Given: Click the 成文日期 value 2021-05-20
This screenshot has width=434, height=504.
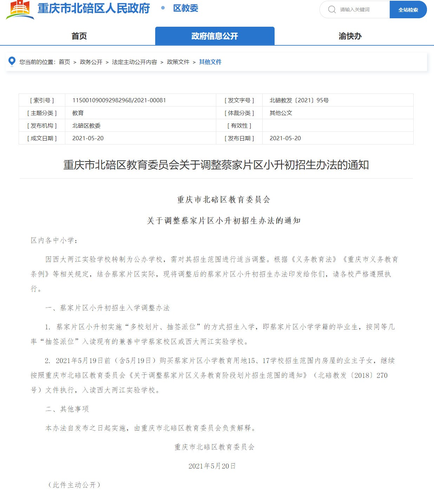Looking at the screenshot, I should pyautogui.click(x=88, y=138).
